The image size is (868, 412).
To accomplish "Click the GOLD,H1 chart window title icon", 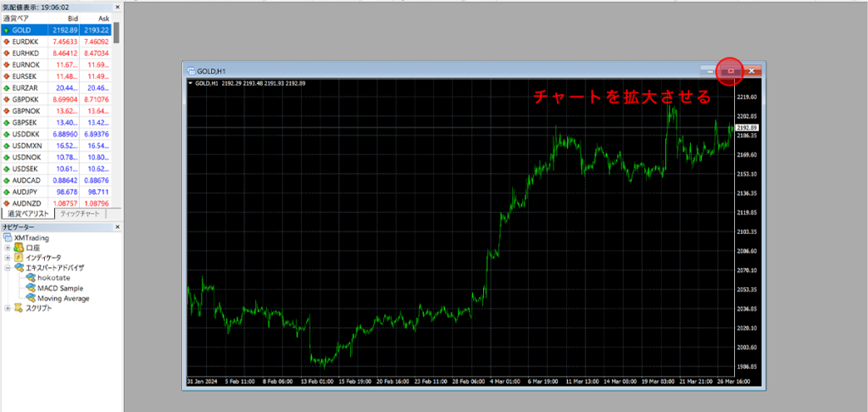I will point(192,71).
